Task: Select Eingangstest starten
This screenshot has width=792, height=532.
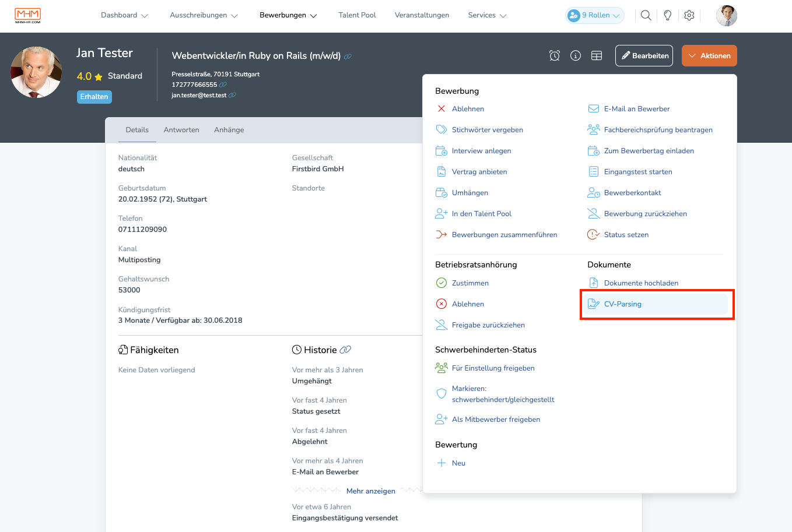Action: pyautogui.click(x=630, y=172)
